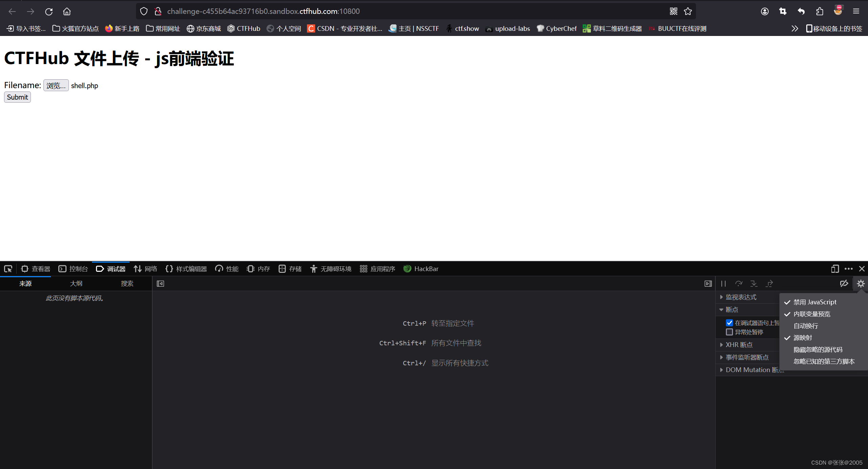
Task: Expand the XHR breakpoints section
Action: (738, 345)
